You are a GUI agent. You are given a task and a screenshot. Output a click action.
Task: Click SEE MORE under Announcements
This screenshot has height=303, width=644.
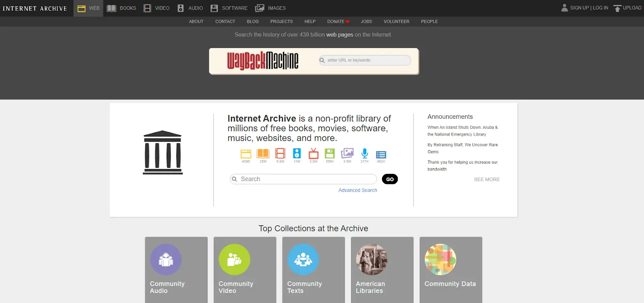pos(487,179)
